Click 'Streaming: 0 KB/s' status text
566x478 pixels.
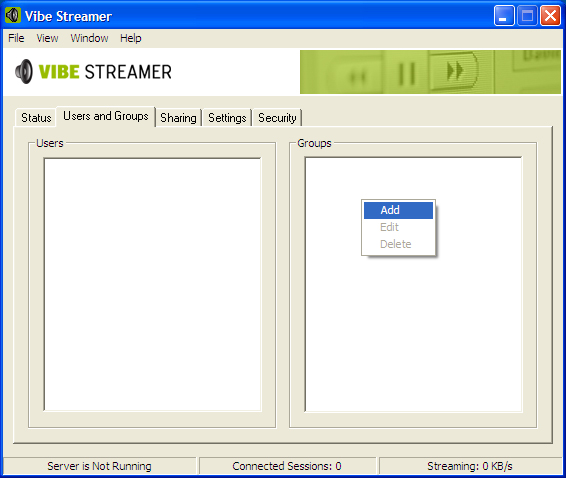click(x=470, y=466)
